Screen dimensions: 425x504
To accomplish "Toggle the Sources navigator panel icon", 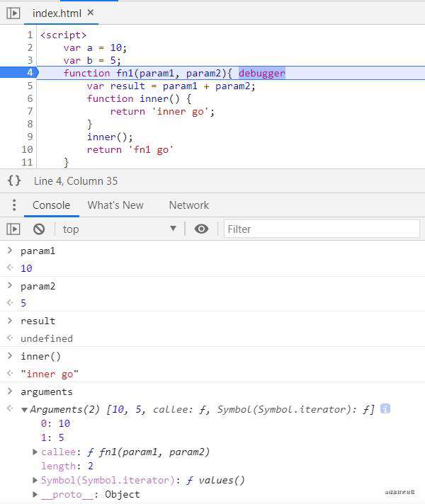I will [13, 13].
